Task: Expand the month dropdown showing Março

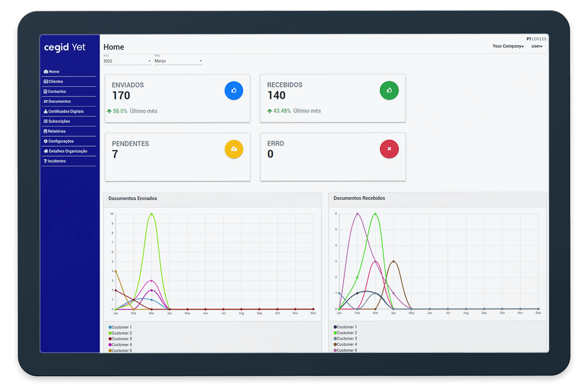Action: coord(178,61)
